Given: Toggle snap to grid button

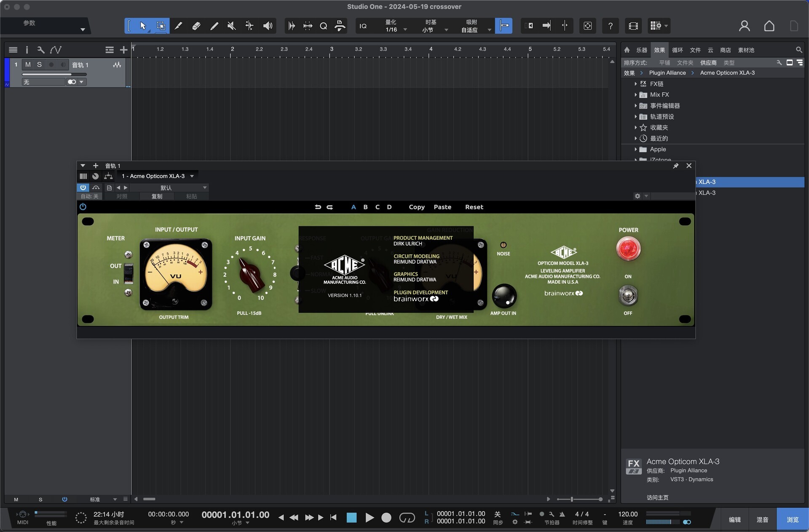Looking at the screenshot, I should [x=504, y=26].
